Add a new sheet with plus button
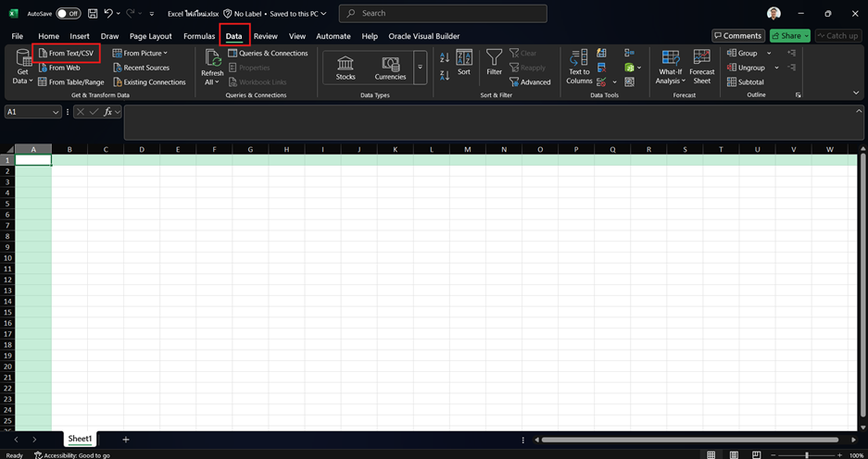868x459 pixels. click(x=126, y=440)
